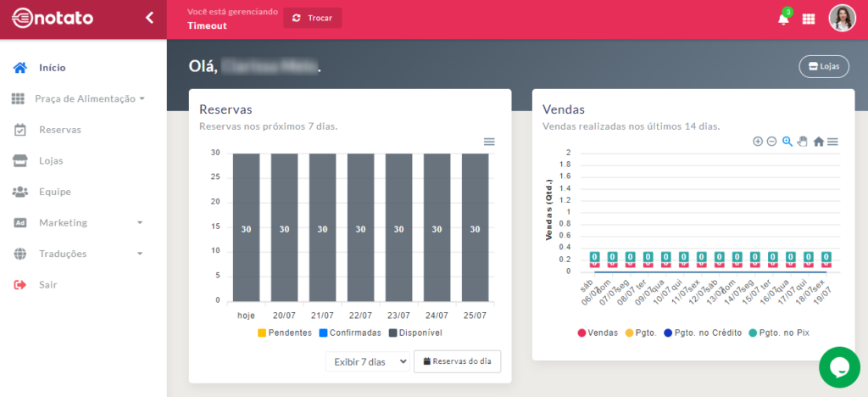Click the Trocar button
The image size is (868, 397).
pos(313,18)
